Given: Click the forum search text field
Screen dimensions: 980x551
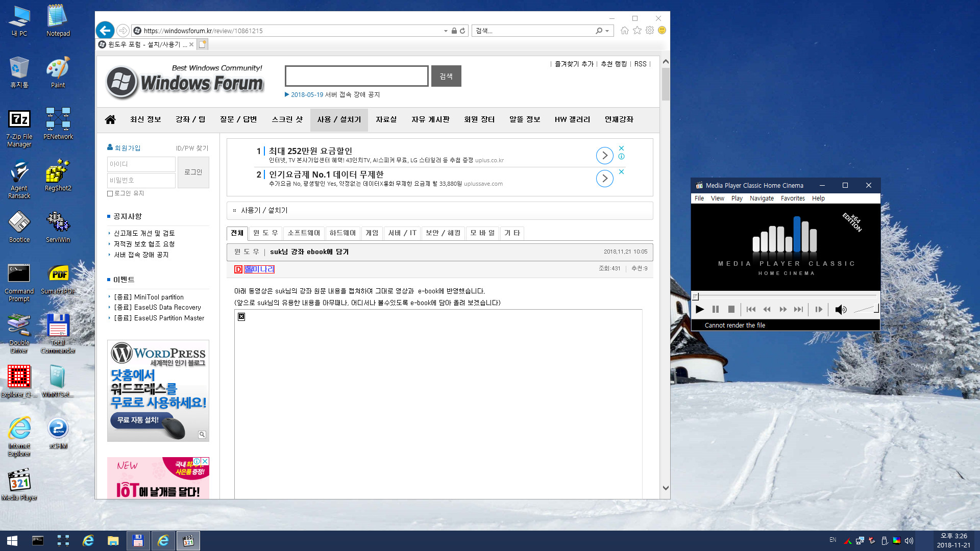Looking at the screenshot, I should (356, 76).
